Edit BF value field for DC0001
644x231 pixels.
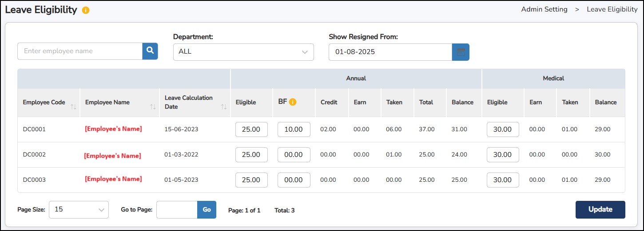(294, 129)
